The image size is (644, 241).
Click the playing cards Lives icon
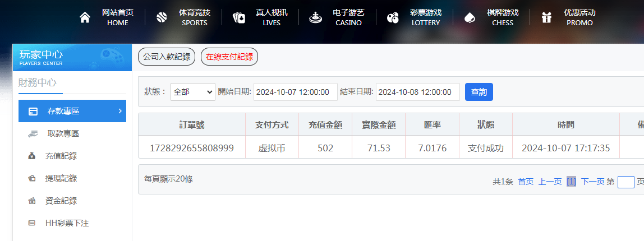pyautogui.click(x=238, y=18)
